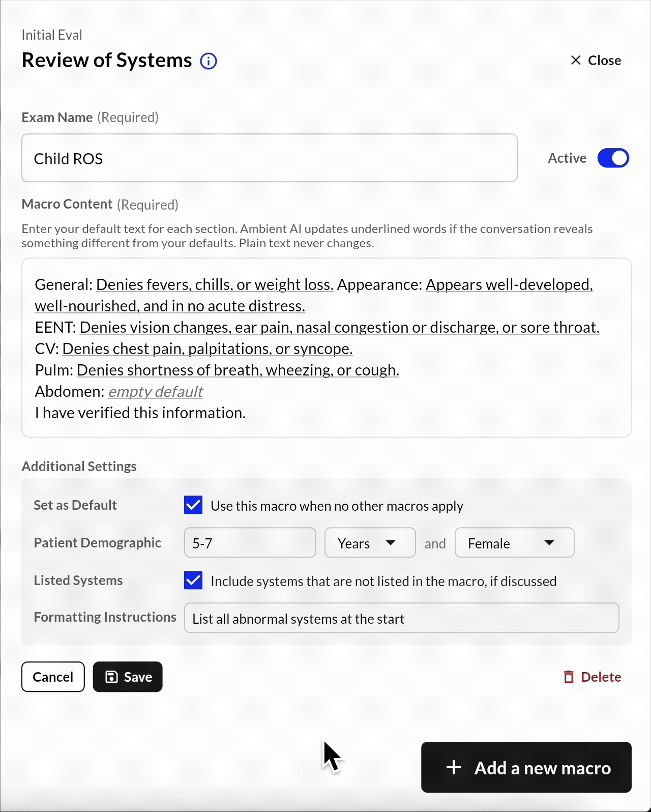Click inside the Child ROS exam name field

coord(269,158)
